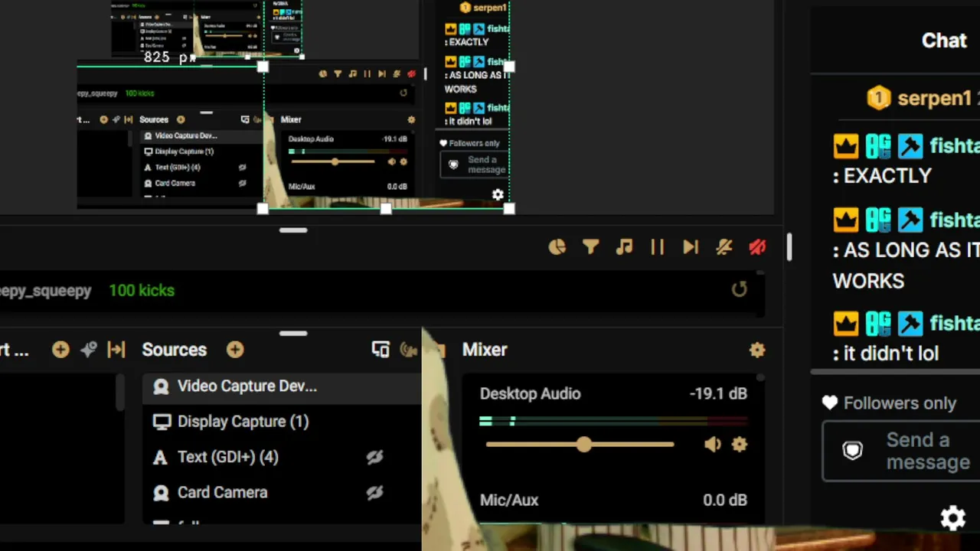Pause using the full-size toolbar pause button
Viewport: 980px width, 551px height.
(x=658, y=247)
